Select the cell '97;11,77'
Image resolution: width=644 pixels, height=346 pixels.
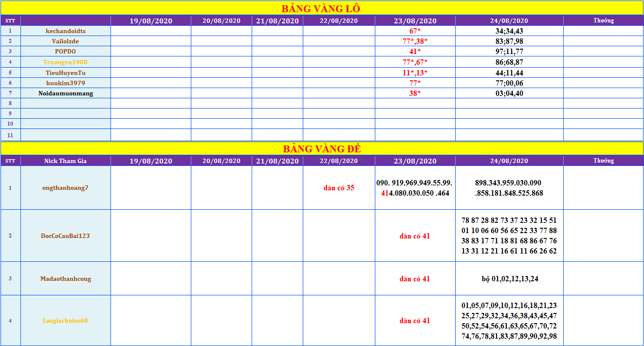[509, 51]
